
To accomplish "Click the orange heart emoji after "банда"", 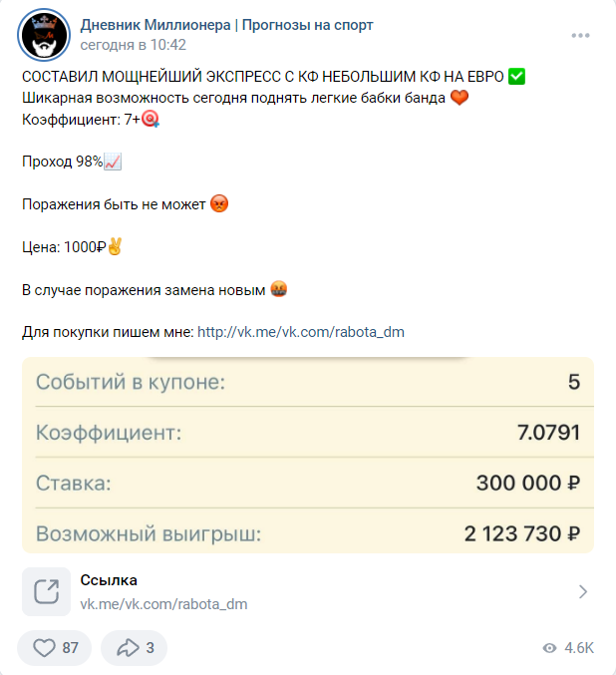I will pyautogui.click(x=460, y=98).
